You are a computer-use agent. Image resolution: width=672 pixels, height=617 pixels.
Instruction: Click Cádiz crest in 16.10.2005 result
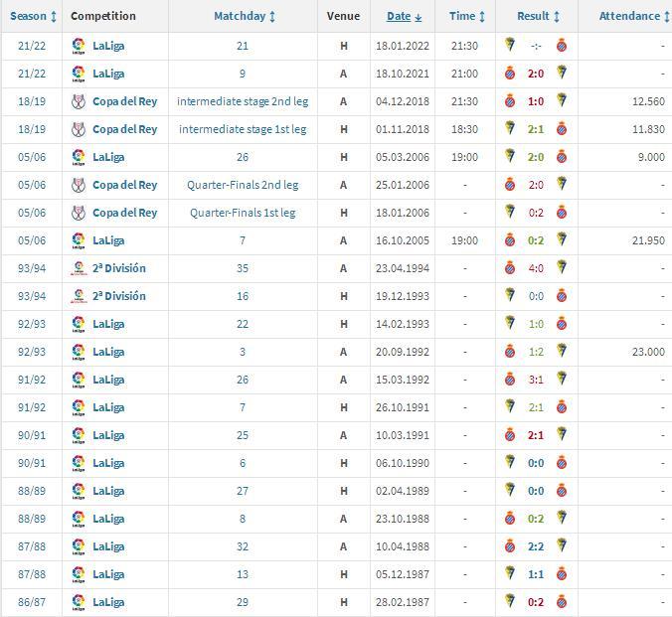click(562, 240)
